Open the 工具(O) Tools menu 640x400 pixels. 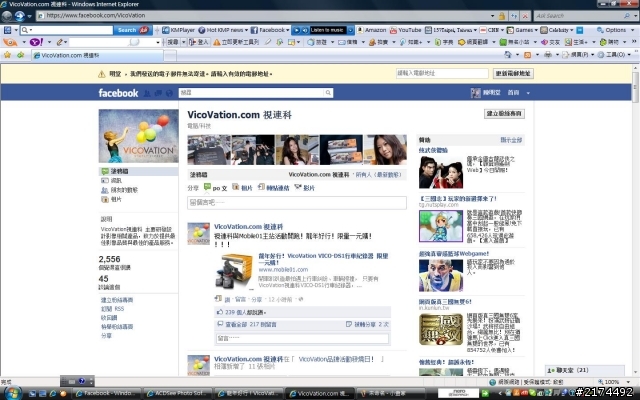(x=613, y=55)
